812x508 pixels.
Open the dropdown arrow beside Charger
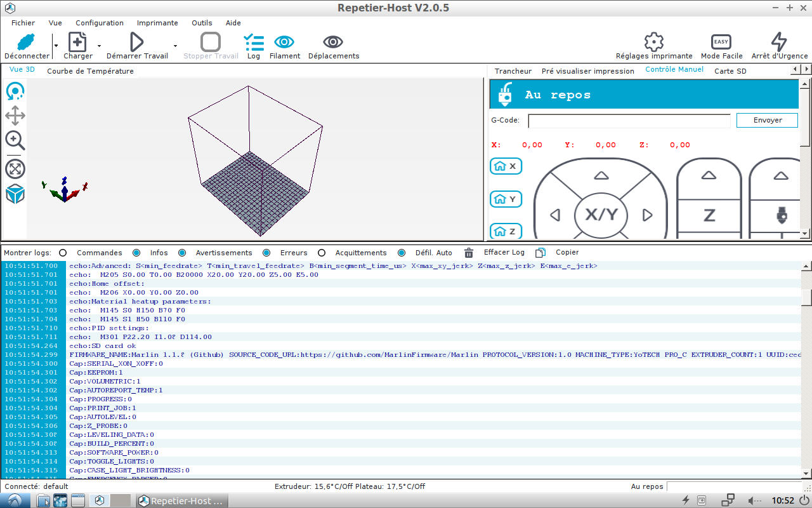point(99,46)
